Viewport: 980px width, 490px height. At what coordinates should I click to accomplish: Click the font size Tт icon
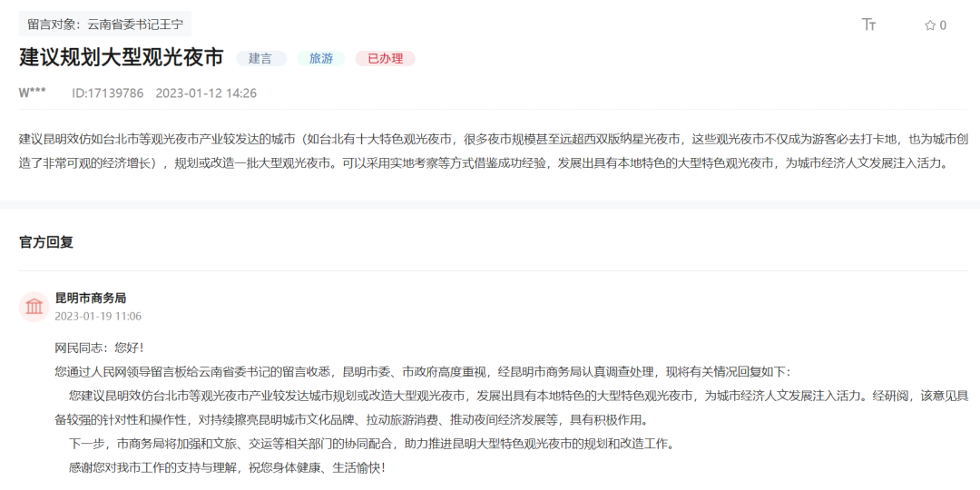coord(868,25)
